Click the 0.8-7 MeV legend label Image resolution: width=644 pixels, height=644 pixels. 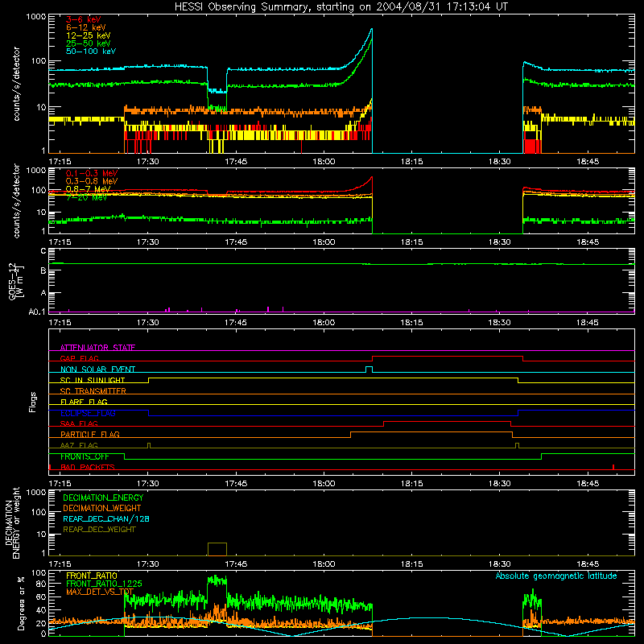(88, 189)
